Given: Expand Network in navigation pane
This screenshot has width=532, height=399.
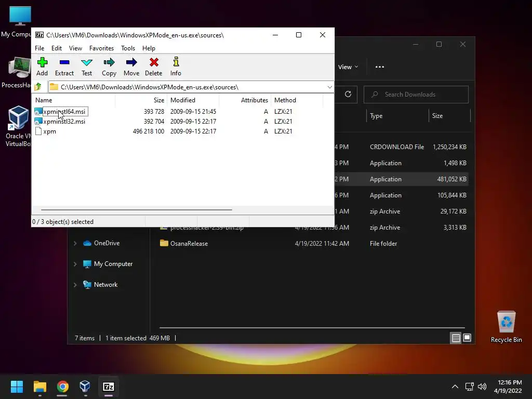Looking at the screenshot, I should pos(75,285).
